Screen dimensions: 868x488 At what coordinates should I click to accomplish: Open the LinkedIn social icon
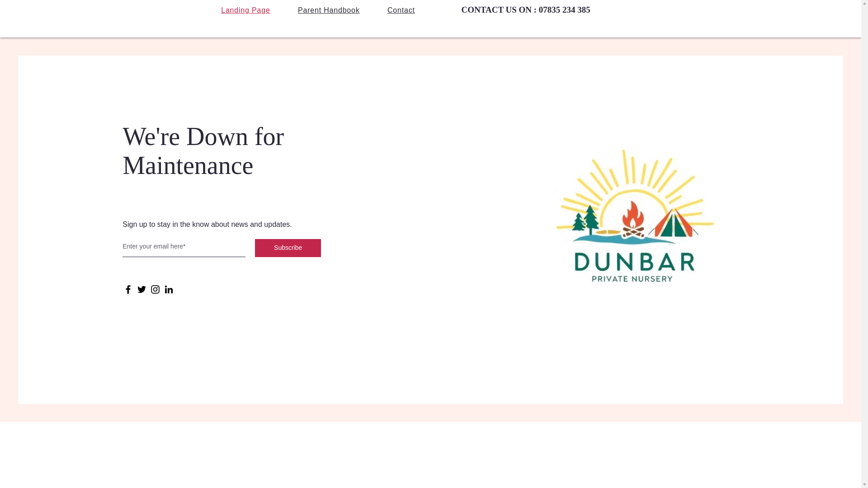coord(169,289)
